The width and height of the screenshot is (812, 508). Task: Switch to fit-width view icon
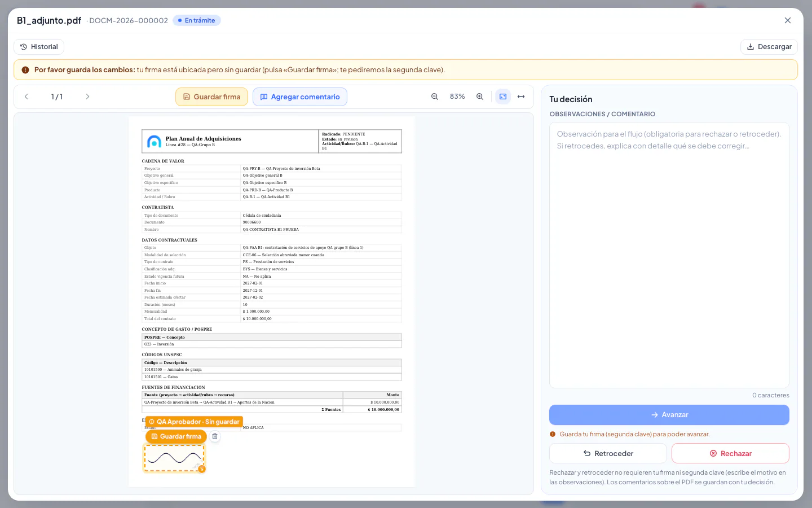pyautogui.click(x=521, y=97)
